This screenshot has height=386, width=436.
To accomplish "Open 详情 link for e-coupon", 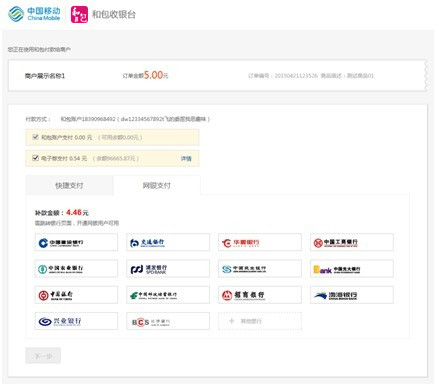I will [186, 159].
